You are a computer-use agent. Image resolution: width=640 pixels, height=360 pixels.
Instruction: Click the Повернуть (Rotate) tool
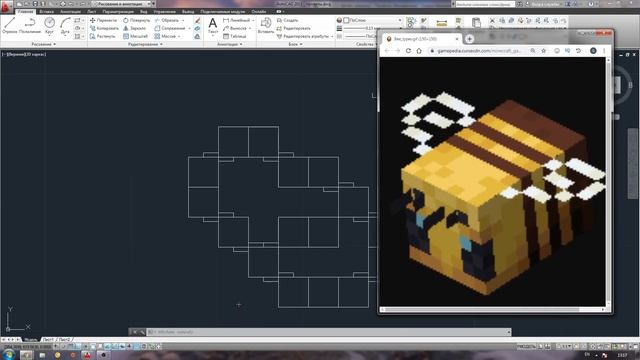pos(136,20)
